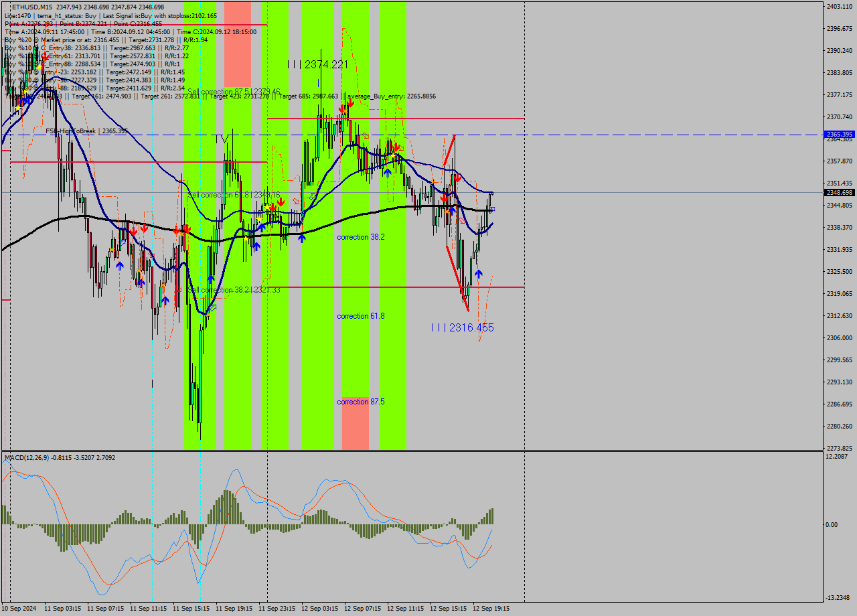The height and width of the screenshot is (616, 857).
Task: Click the 'I I I 2374.221' high label
Action: tap(317, 64)
